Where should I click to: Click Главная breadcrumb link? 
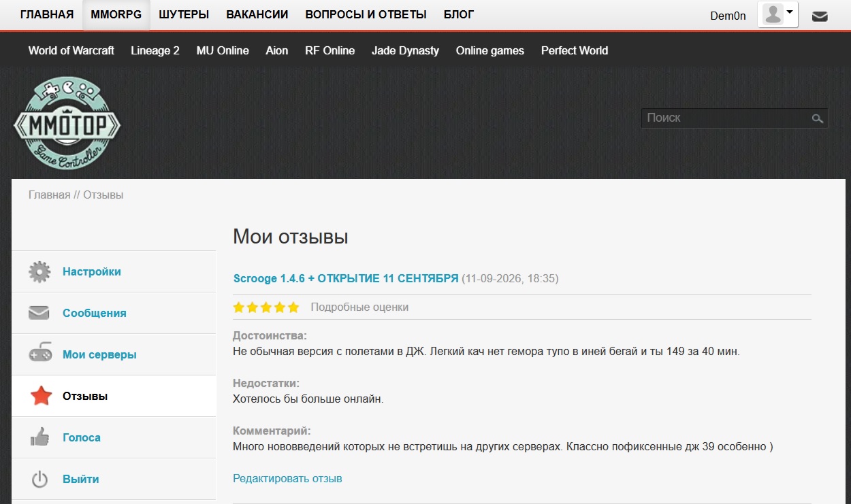click(50, 195)
